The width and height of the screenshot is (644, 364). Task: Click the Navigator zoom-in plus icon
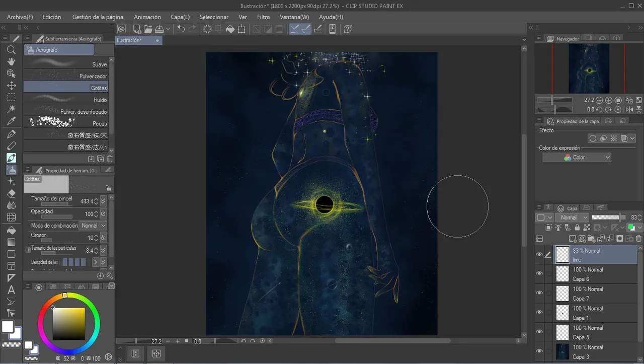(x=609, y=100)
